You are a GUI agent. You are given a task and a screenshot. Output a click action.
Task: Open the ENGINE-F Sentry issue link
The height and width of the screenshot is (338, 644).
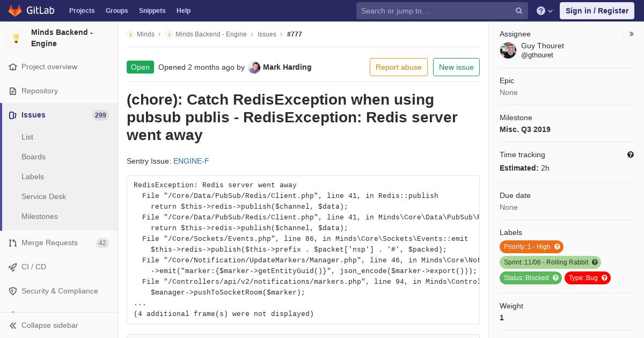(191, 161)
